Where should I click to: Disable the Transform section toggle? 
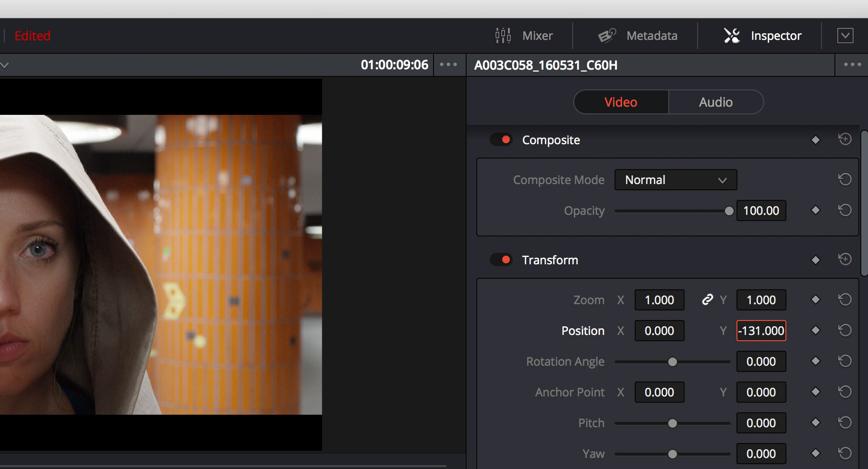(x=501, y=260)
